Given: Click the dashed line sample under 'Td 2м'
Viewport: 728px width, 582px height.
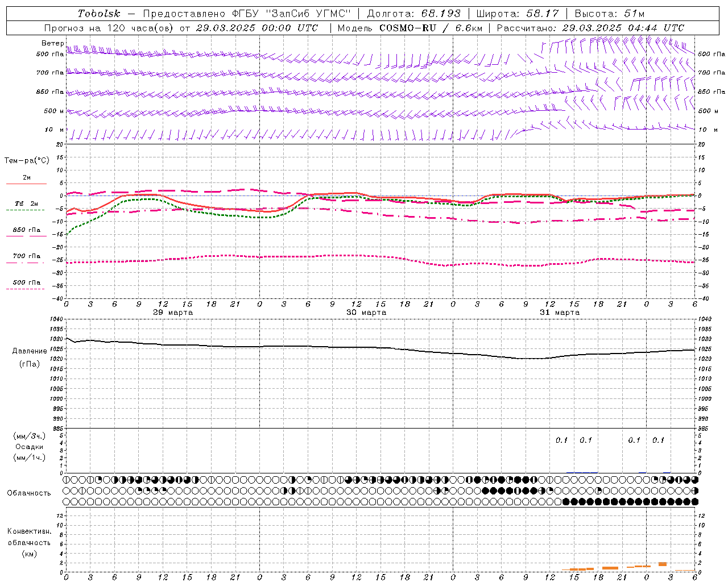Looking at the screenshot, I should (x=26, y=210).
